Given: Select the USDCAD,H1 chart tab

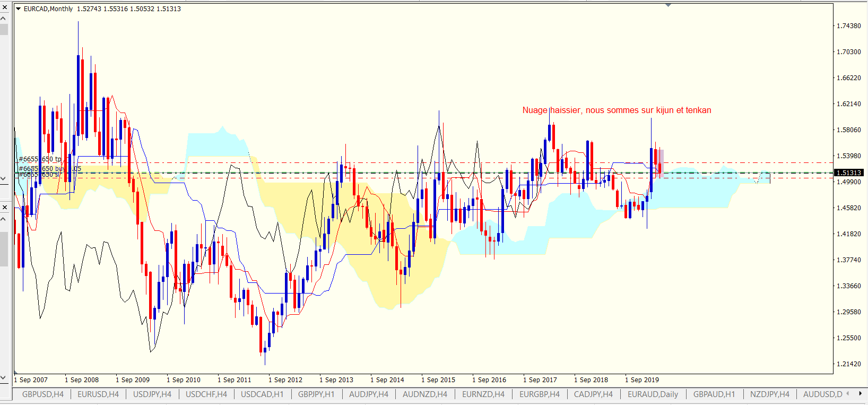Looking at the screenshot, I should pos(262,394).
